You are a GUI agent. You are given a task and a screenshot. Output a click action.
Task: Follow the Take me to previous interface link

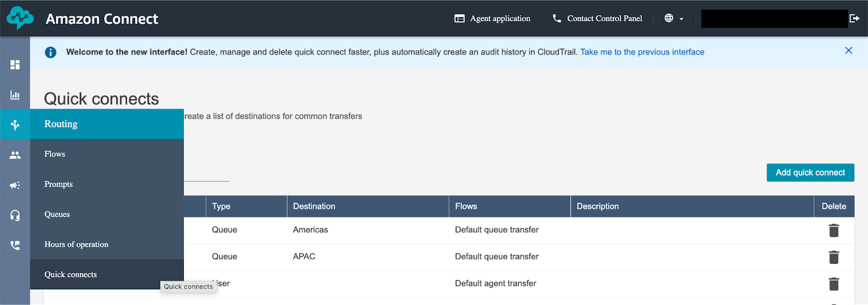pyautogui.click(x=642, y=52)
